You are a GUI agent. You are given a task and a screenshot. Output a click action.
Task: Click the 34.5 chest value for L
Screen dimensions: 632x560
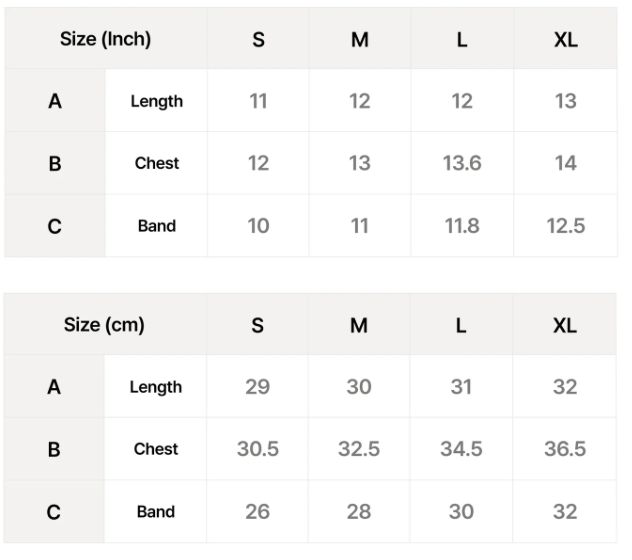point(461,449)
